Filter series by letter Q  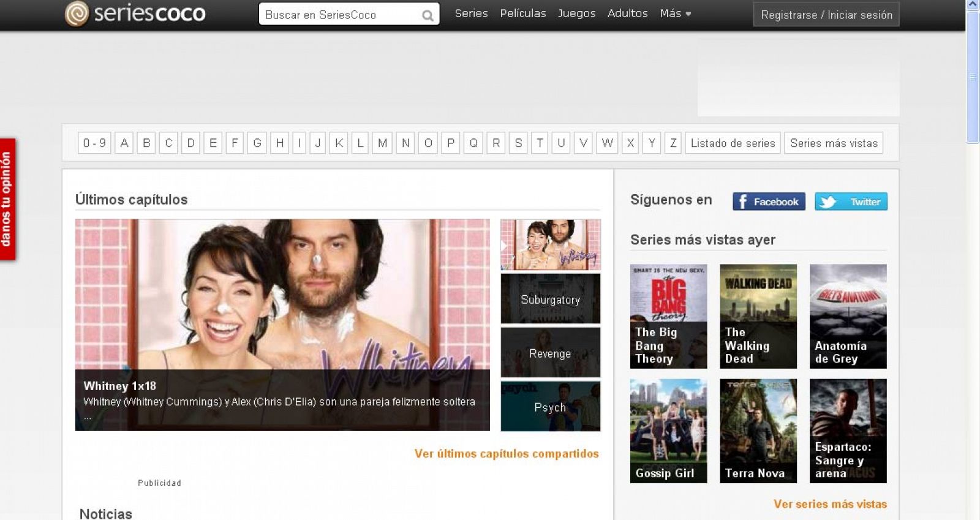click(473, 143)
